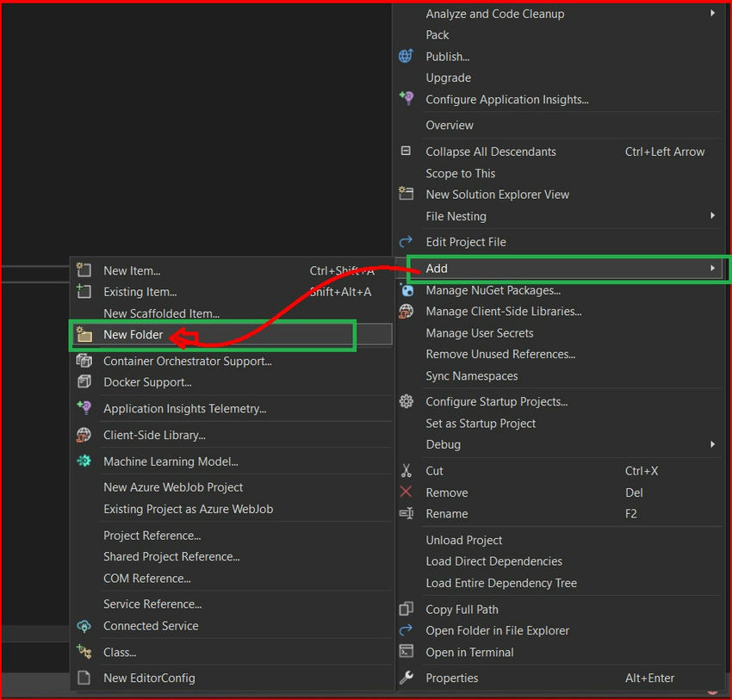Click the Connected Service icon

pyautogui.click(x=84, y=626)
